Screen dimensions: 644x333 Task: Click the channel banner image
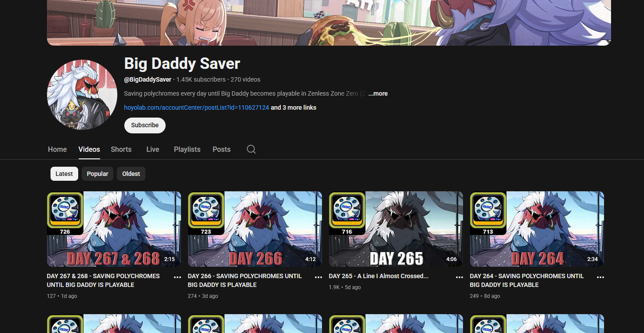(x=329, y=23)
